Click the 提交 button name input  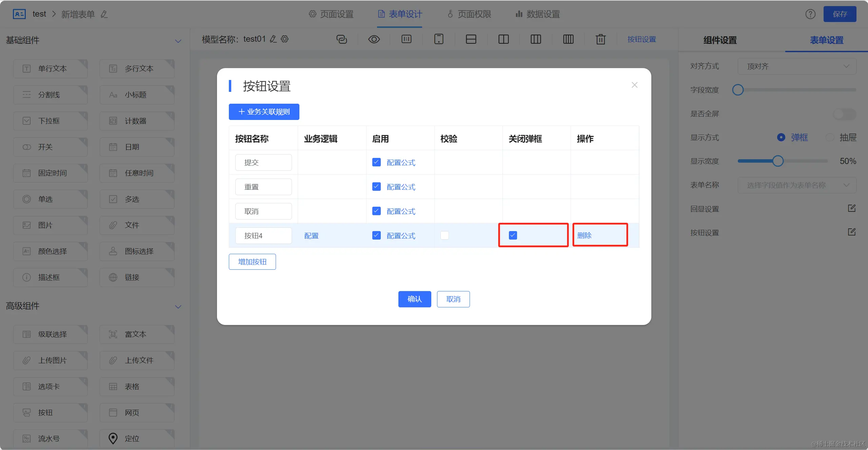[x=263, y=163]
